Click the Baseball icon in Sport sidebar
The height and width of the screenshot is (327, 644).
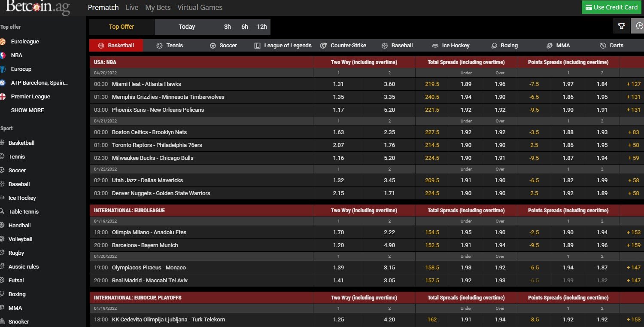2,184
